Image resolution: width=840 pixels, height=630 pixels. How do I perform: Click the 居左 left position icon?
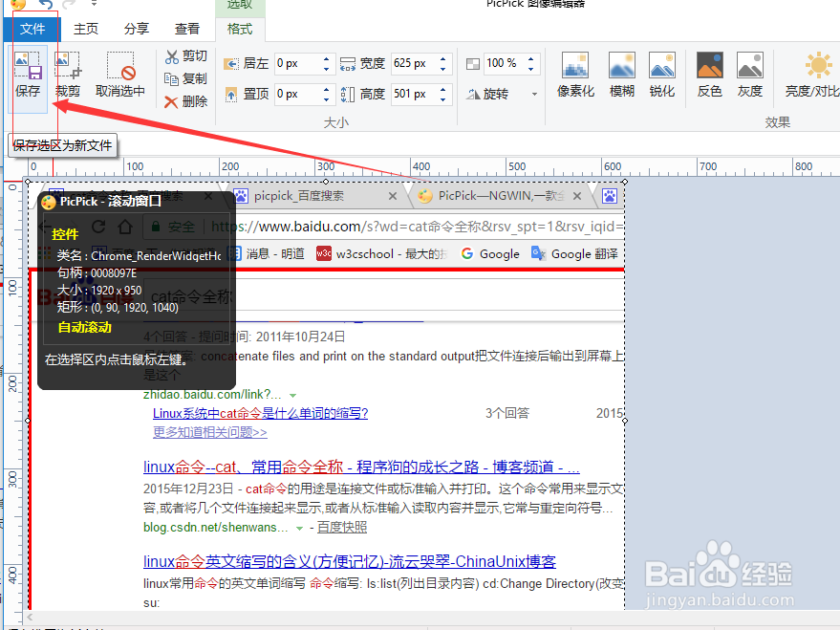[x=231, y=64]
